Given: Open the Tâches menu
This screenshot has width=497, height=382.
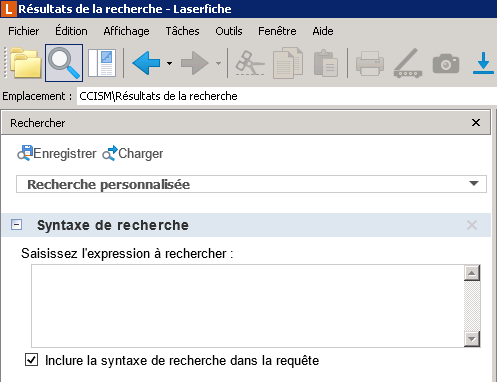Looking at the screenshot, I should [x=182, y=31].
